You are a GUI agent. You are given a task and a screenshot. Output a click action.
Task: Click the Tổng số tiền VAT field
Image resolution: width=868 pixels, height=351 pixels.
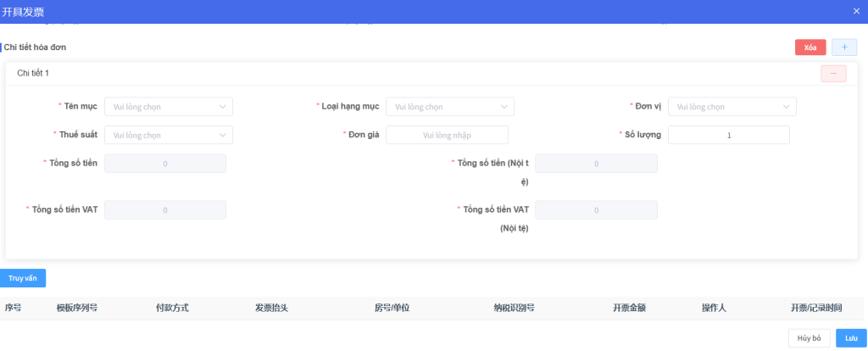165,209
